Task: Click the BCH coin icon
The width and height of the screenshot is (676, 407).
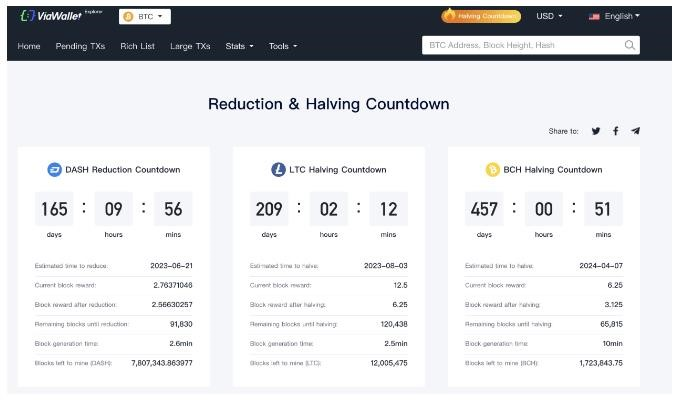Action: (x=492, y=169)
